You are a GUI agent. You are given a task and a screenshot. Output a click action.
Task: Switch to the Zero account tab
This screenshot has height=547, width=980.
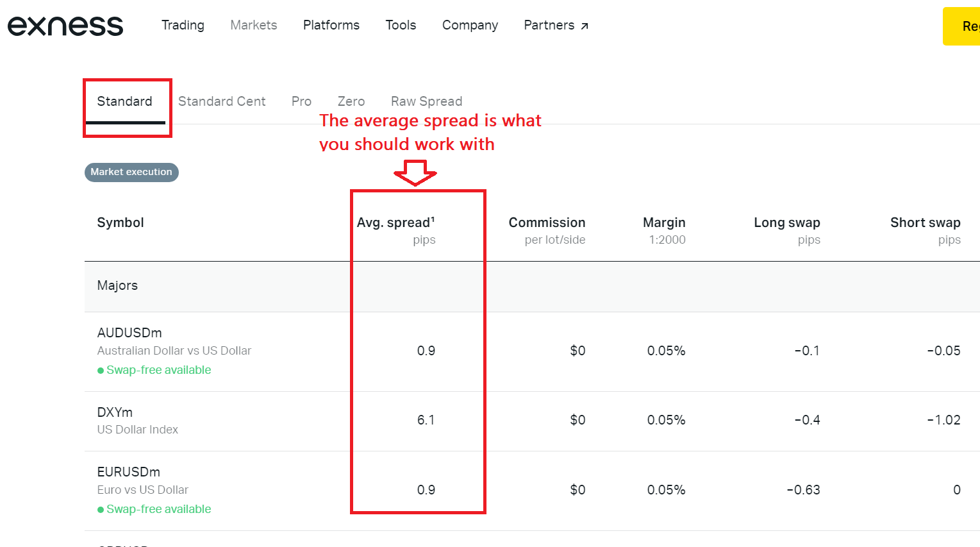coord(351,101)
